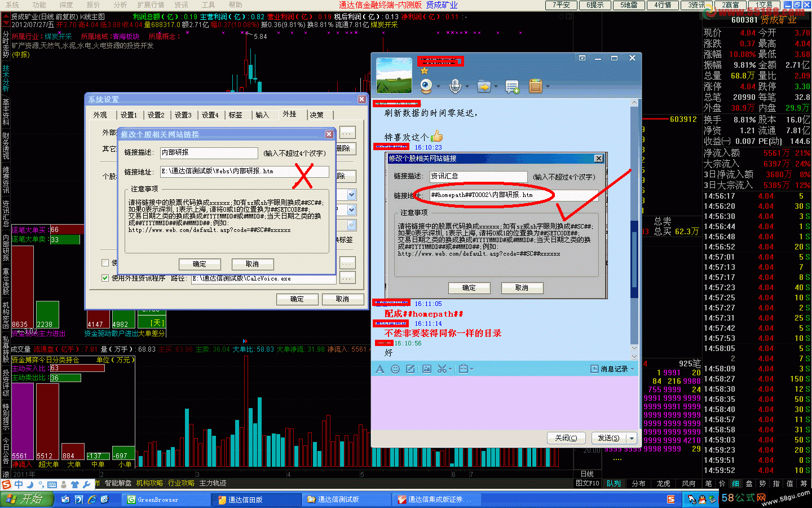The height and width of the screenshot is (508, 812).
Task: Open the send options arrow beside 发送
Action: pos(632,438)
